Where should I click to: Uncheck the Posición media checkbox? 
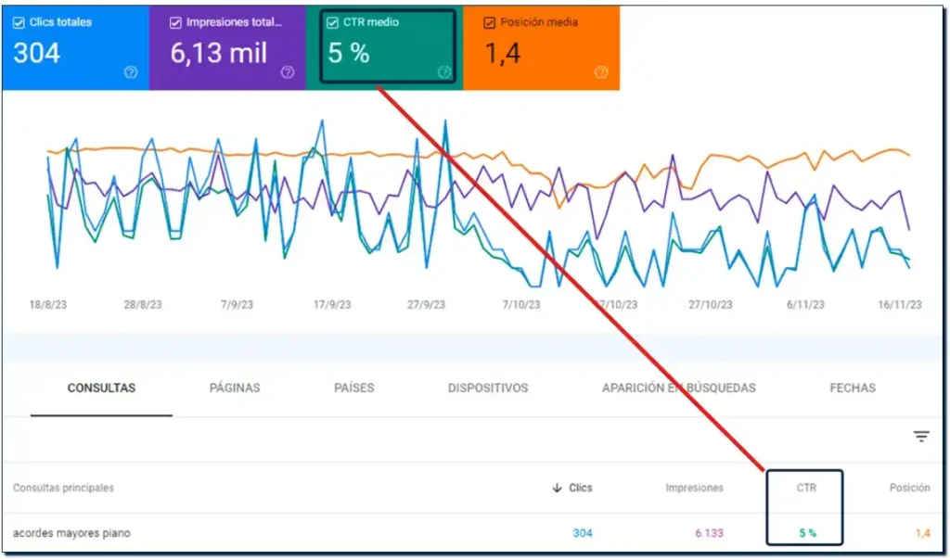pyautogui.click(x=490, y=22)
